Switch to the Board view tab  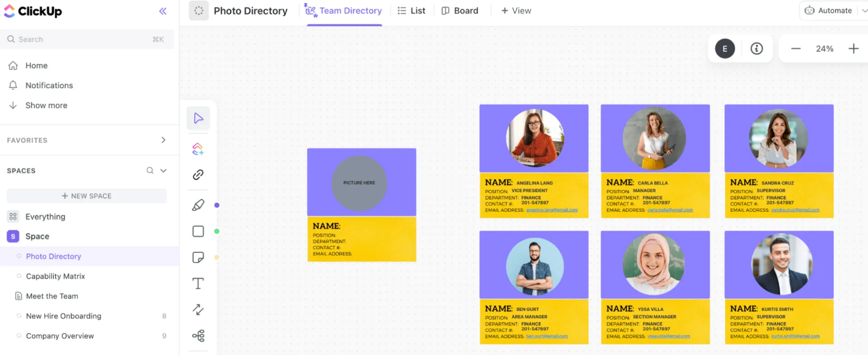coord(460,10)
